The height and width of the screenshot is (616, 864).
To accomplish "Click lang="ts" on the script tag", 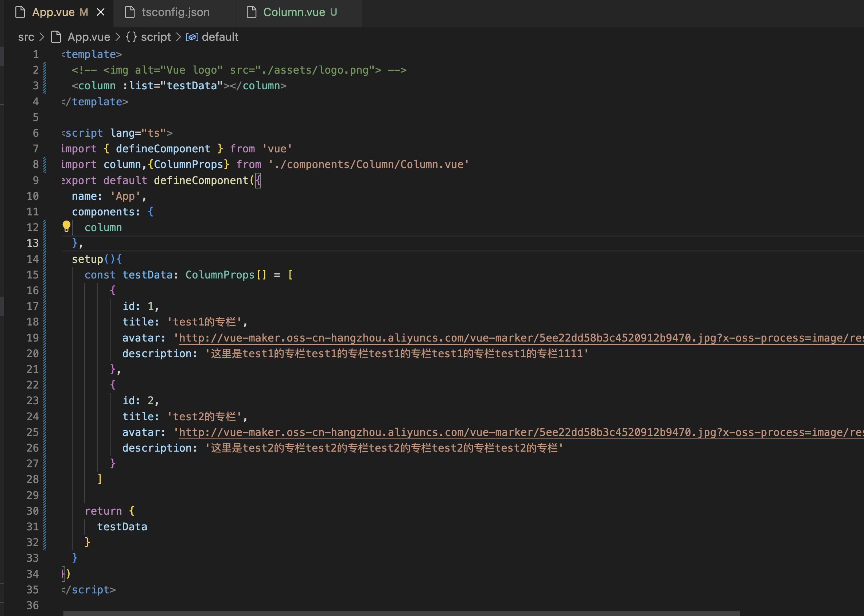I will [x=138, y=133].
